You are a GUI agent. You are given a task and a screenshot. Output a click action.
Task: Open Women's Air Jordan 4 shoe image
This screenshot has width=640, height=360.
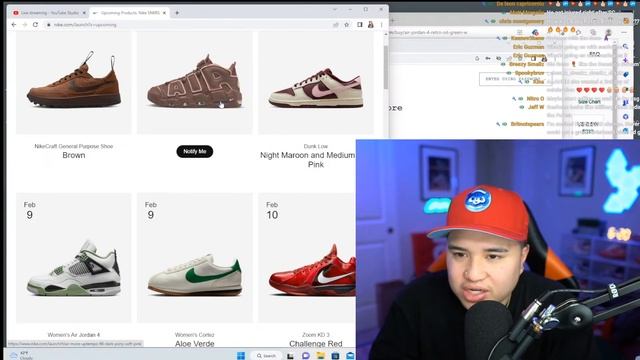(x=74, y=258)
